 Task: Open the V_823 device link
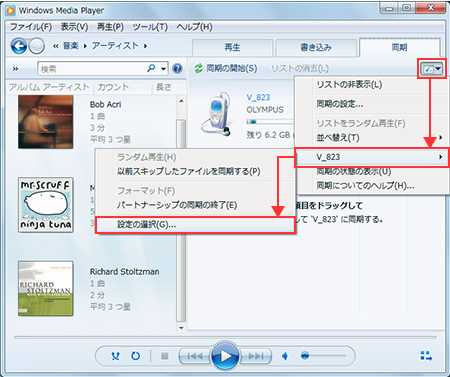(258, 97)
